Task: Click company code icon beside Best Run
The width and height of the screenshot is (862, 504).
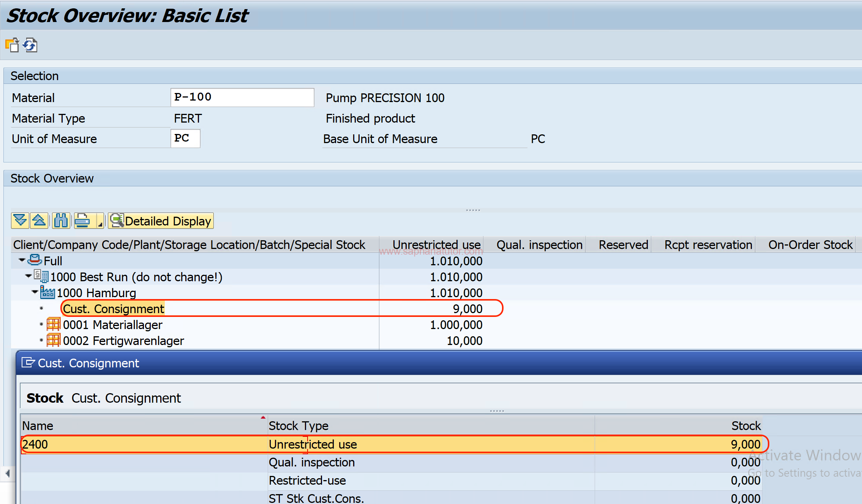Action: click(x=41, y=276)
